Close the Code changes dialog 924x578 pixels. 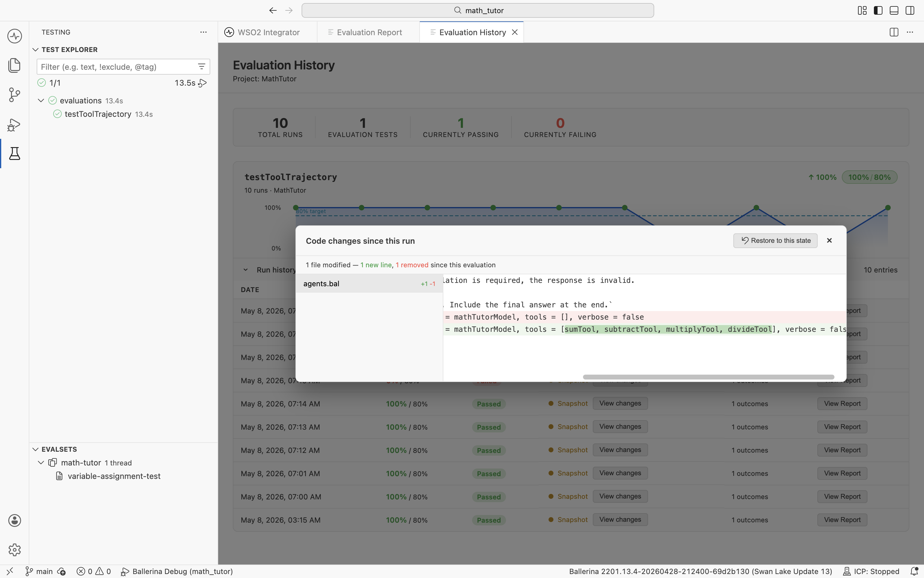click(829, 240)
